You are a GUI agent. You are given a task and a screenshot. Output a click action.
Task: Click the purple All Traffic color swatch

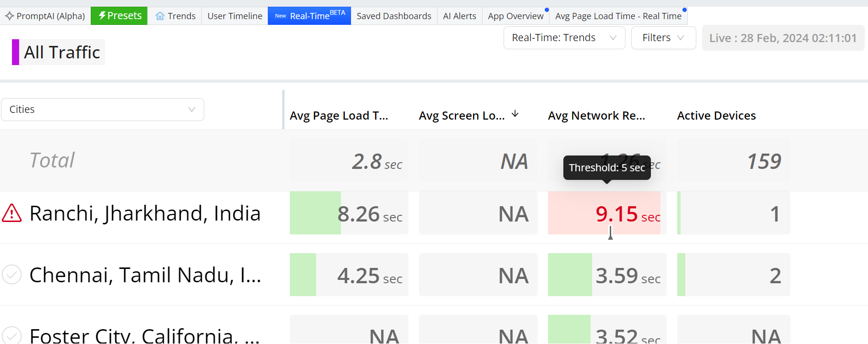(15, 52)
